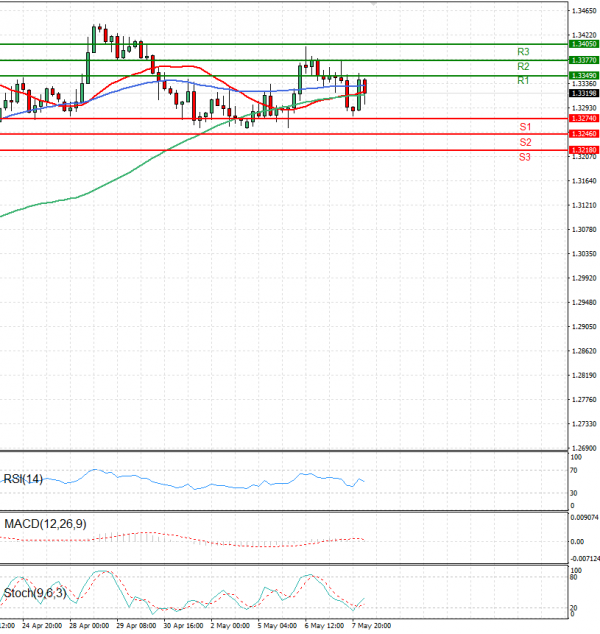Image resolution: width=600 pixels, height=634 pixels.
Task: Click the last red candlestick on the chart
Action: point(365,87)
